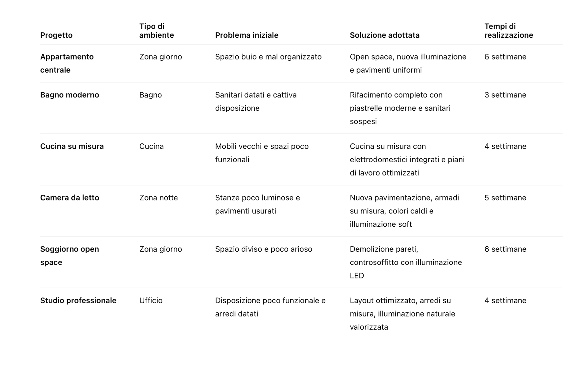Select the "Cucina su misura" row title
The width and height of the screenshot is (588, 368).
tap(72, 146)
